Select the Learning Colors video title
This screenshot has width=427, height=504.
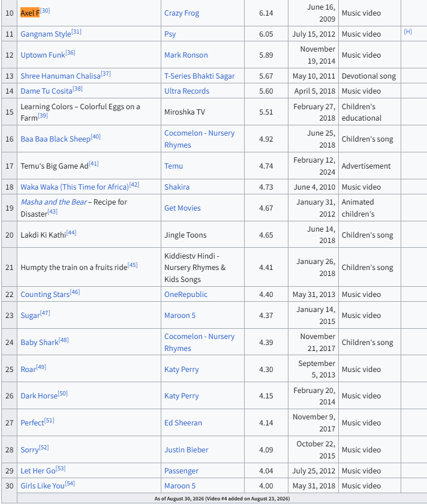coord(80,112)
